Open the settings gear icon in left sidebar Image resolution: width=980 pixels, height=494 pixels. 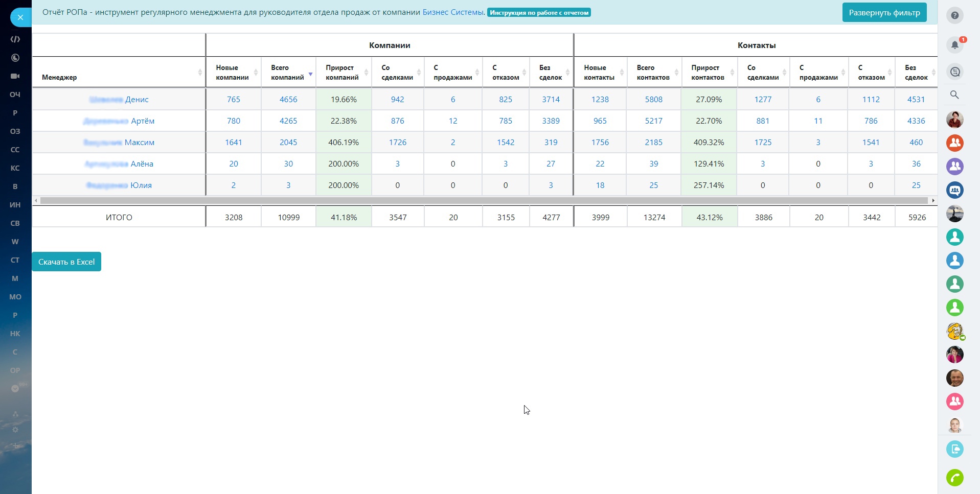[15, 429]
